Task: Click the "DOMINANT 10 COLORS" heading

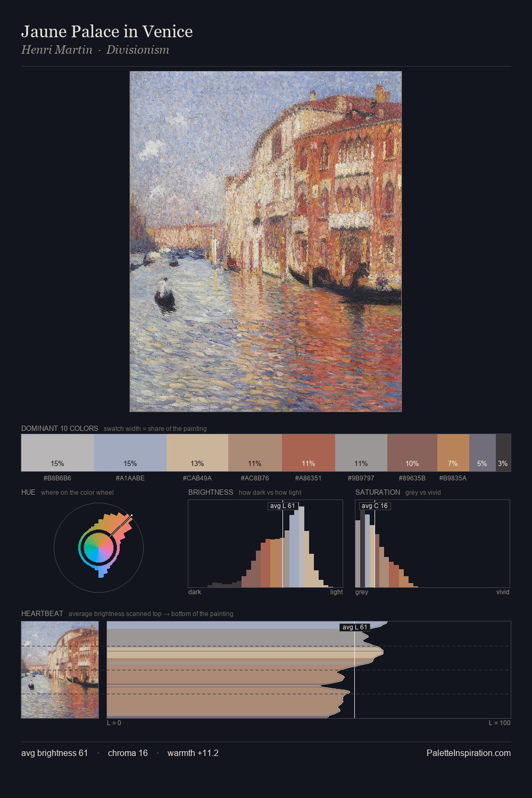Action: click(x=60, y=428)
